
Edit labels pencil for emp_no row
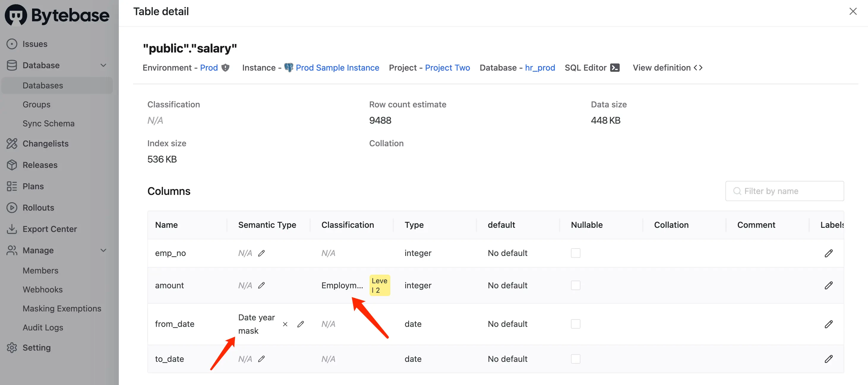[x=828, y=253]
